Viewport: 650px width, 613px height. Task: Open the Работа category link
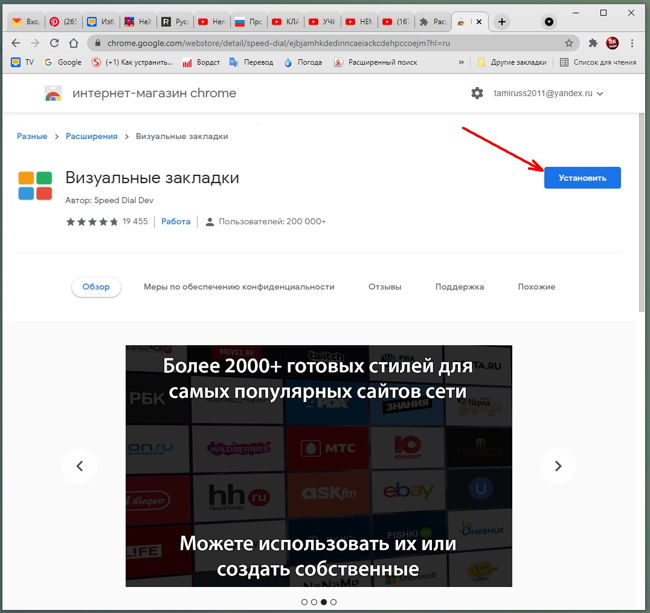[x=176, y=222]
